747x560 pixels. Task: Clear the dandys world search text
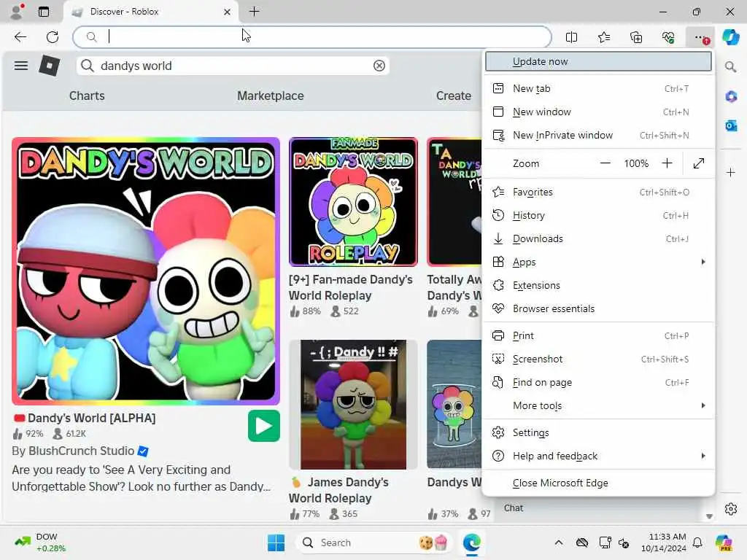[x=379, y=66]
